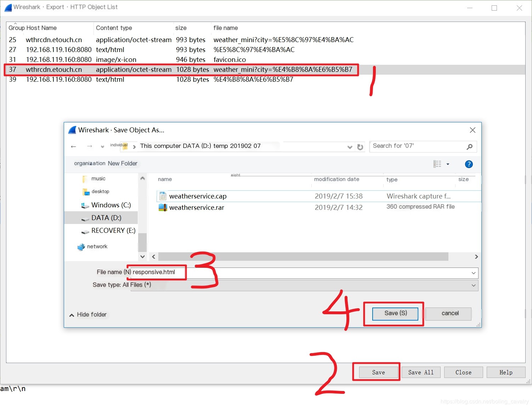The image size is (532, 408).
Task: Sort by Content type column header
Action: [x=114, y=28]
